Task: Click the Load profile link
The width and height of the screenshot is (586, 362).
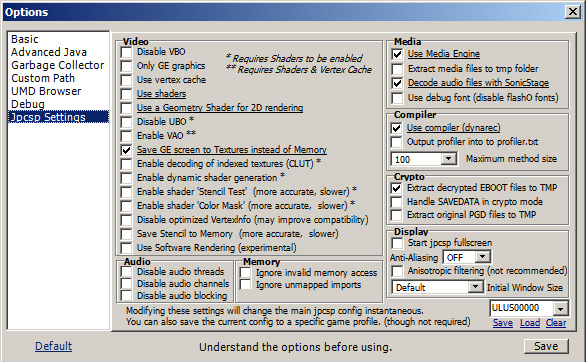Action: [x=530, y=323]
